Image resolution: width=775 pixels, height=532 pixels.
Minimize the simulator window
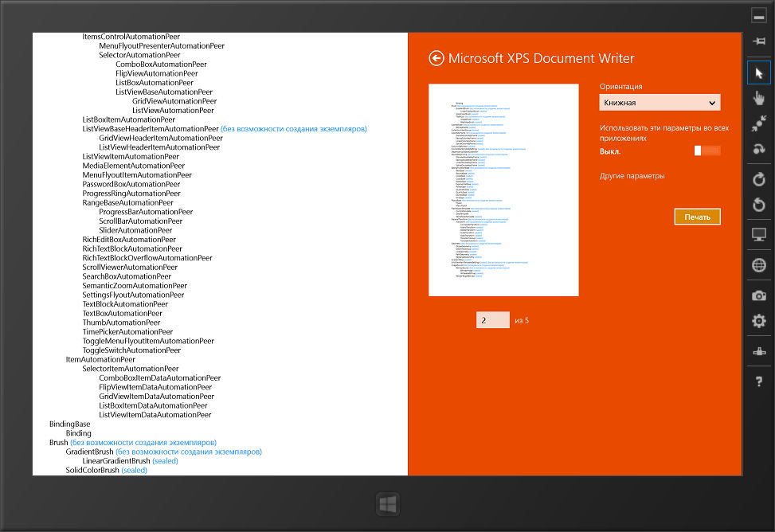point(759,15)
